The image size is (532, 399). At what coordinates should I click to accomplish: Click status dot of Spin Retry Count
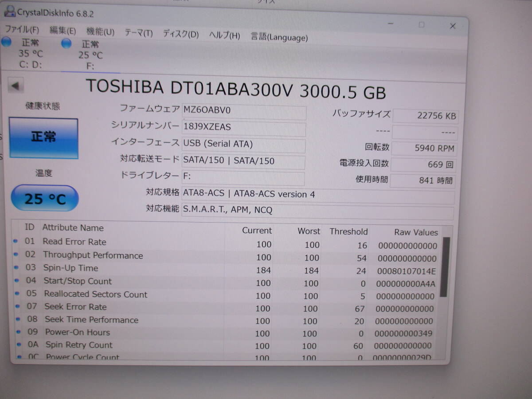(x=19, y=344)
